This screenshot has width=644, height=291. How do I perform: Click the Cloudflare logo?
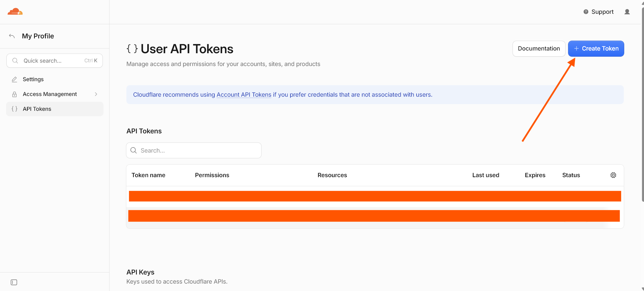click(x=15, y=12)
